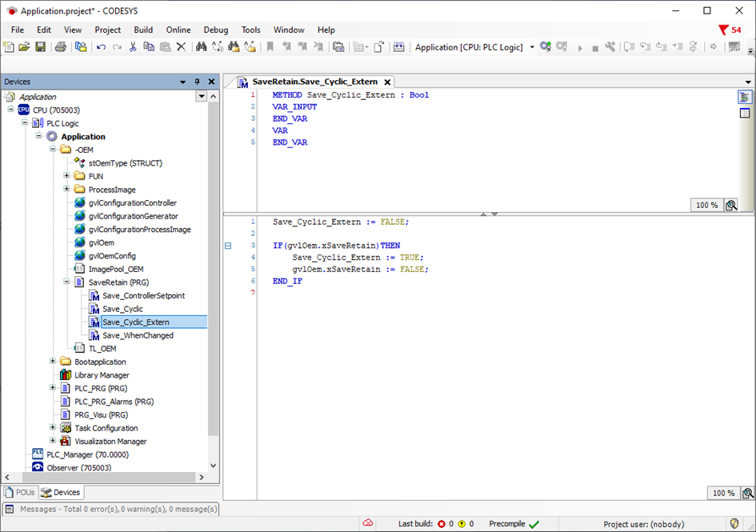Switch to tabular declaration view icon
756x532 pixels.
tap(745, 113)
